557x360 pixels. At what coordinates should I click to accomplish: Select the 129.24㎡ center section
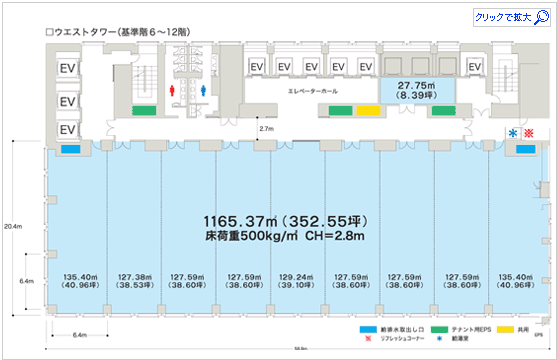pyautogui.click(x=297, y=281)
